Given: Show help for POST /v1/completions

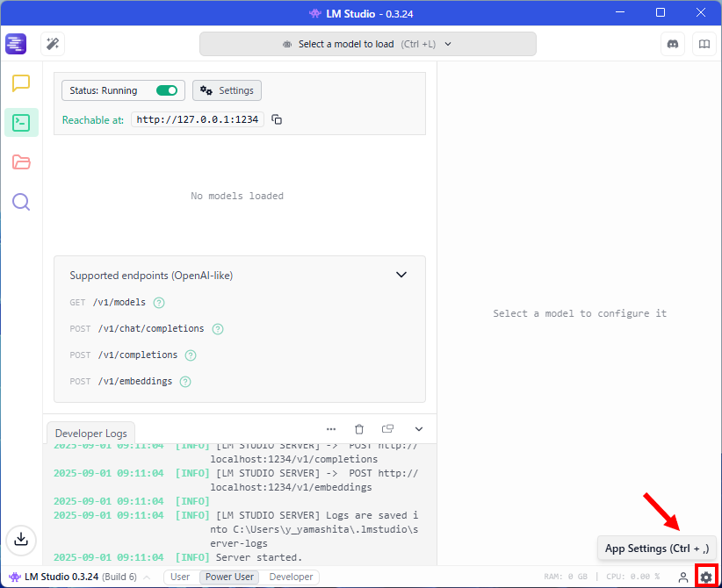Looking at the screenshot, I should coord(191,355).
